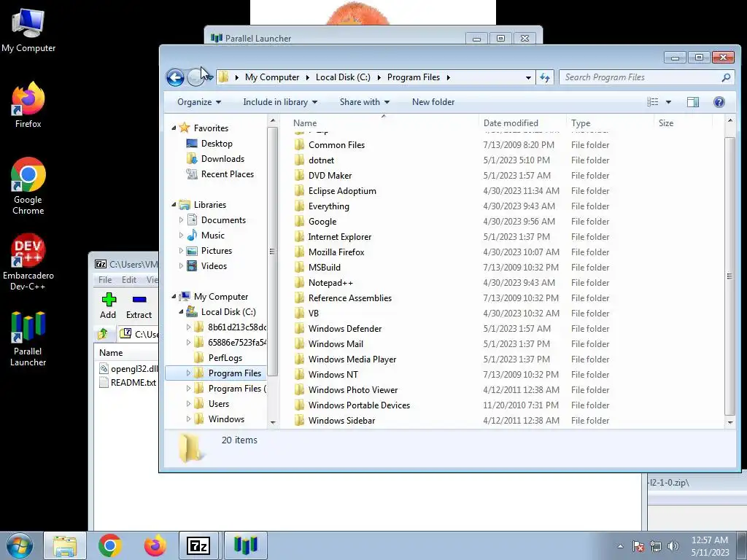Launch Firefox from desktop shortcut

(28, 105)
